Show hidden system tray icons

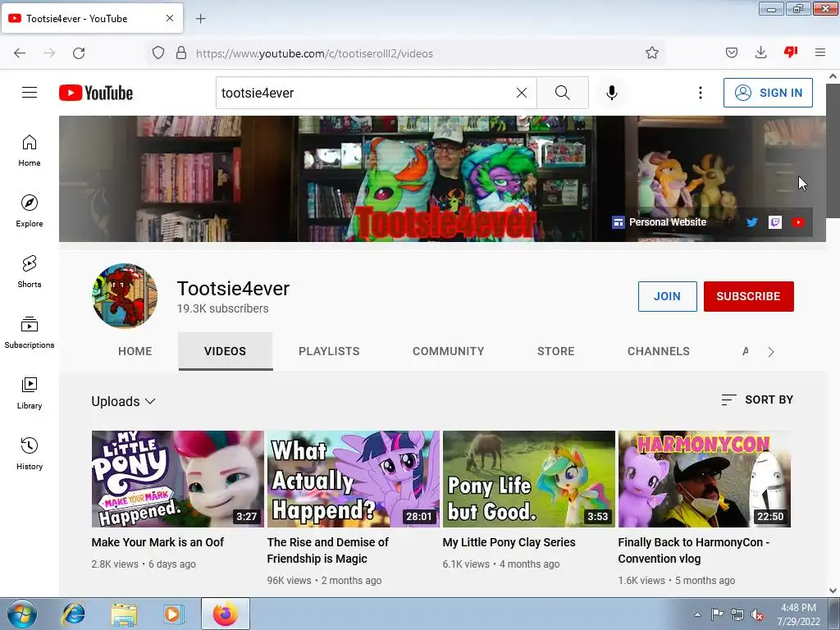tap(697, 614)
